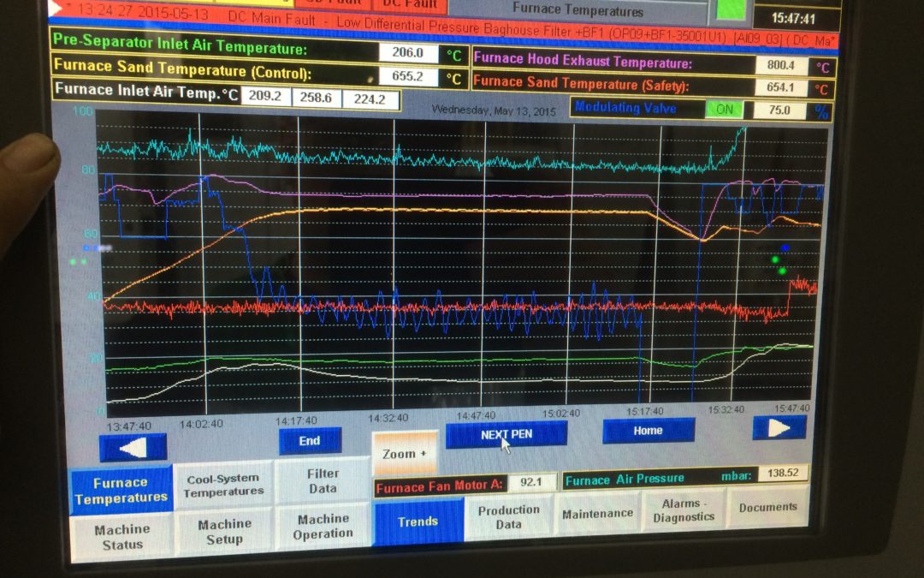Click the right arrow trend scroll button
This screenshot has height=578, width=924.
(x=779, y=427)
